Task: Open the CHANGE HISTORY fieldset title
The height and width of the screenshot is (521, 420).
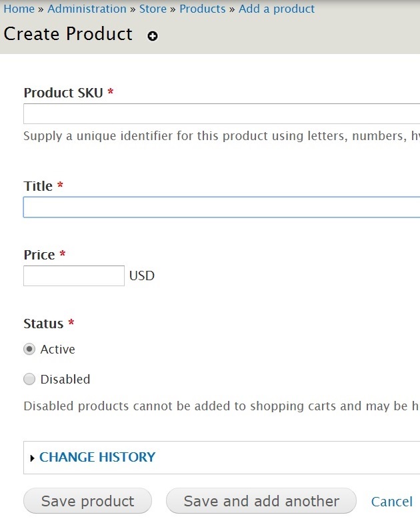Action: point(97,457)
